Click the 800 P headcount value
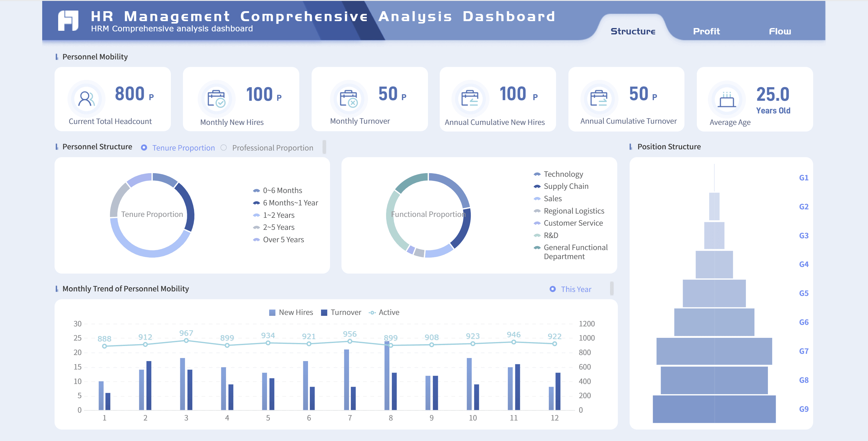Image resolution: width=868 pixels, height=441 pixels. tap(134, 94)
